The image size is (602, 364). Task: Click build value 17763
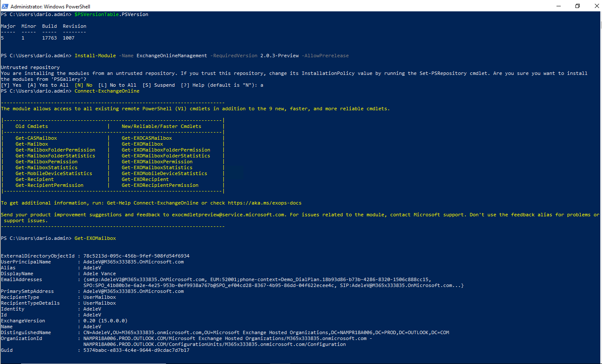(49, 38)
